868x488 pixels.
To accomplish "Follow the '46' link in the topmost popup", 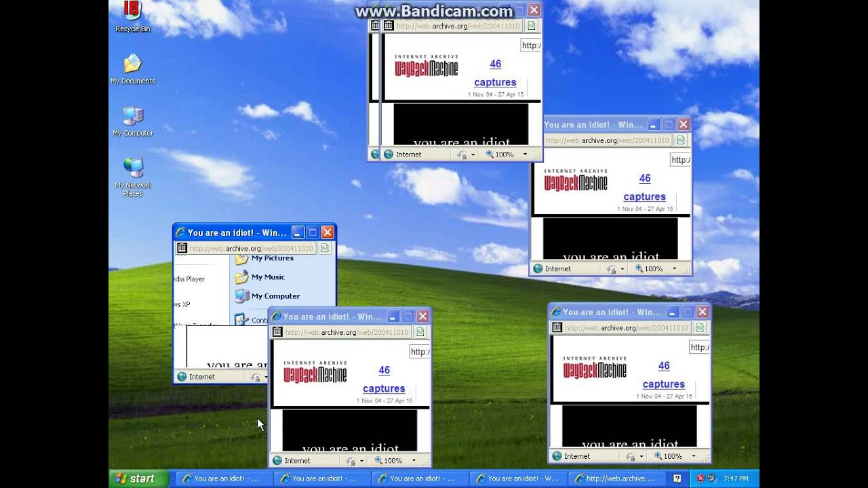I will (496, 64).
